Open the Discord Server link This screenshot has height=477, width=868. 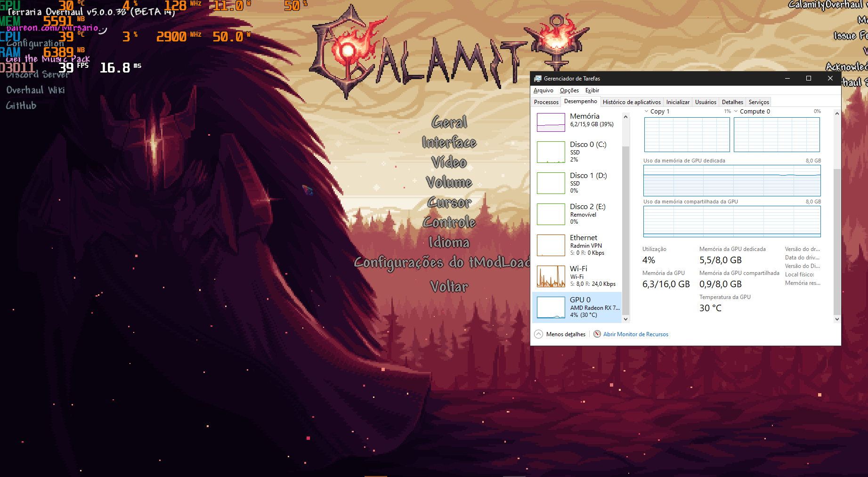pos(38,74)
